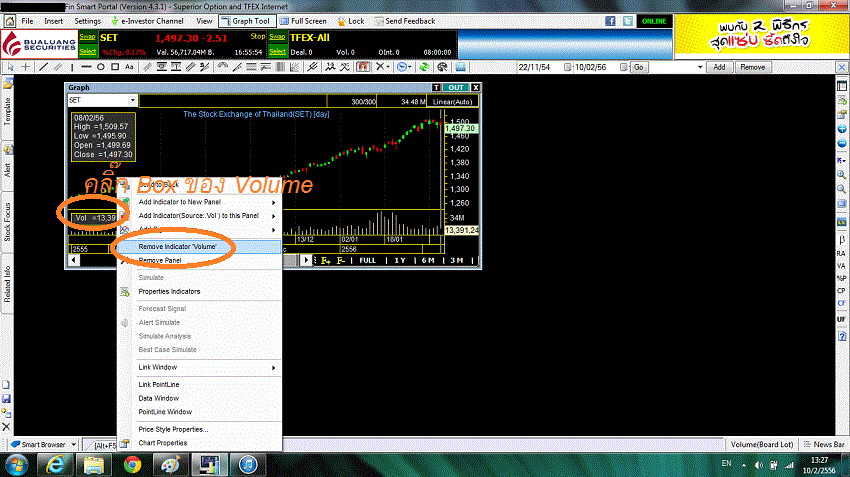The height and width of the screenshot is (477, 850).
Task: Click the save disk icon on left sidebar
Action: (7, 399)
